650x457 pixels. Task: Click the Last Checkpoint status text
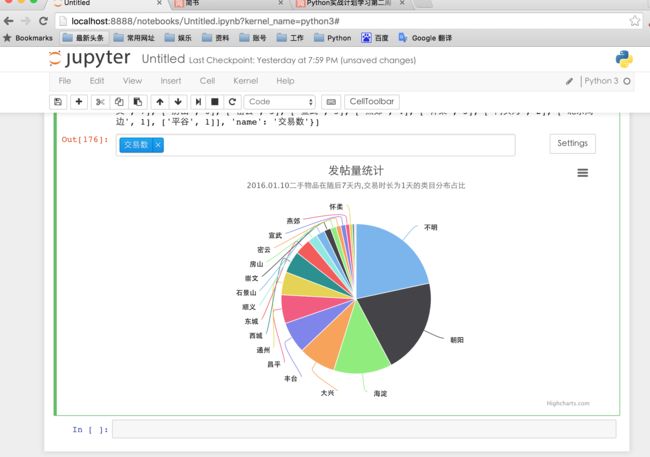[x=302, y=61]
